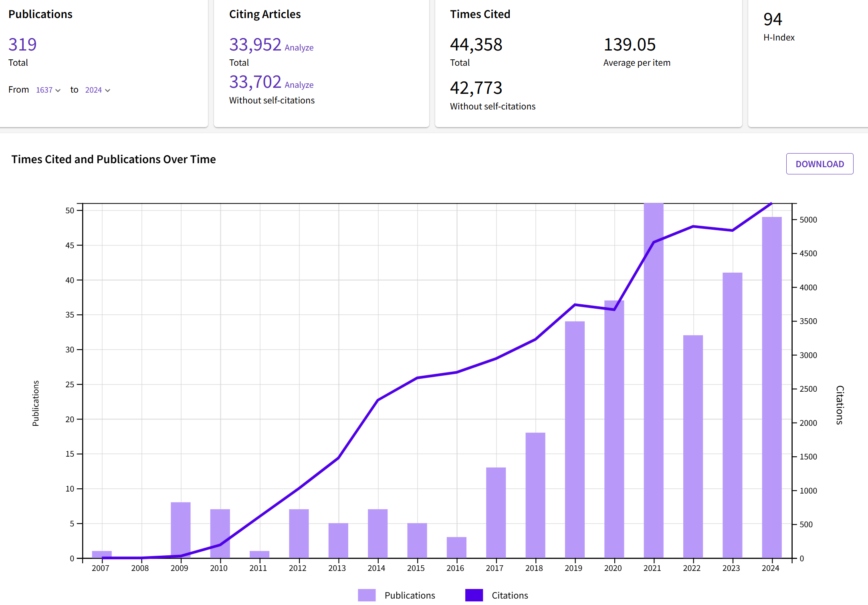Select the 2009 publications bar
Viewport: 868px width, 605px height.
(x=181, y=530)
